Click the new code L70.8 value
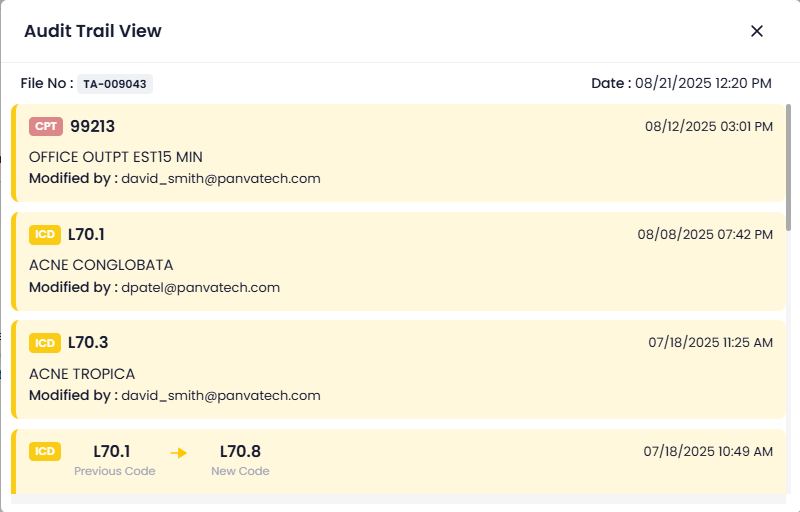800x512 pixels. pos(240,452)
